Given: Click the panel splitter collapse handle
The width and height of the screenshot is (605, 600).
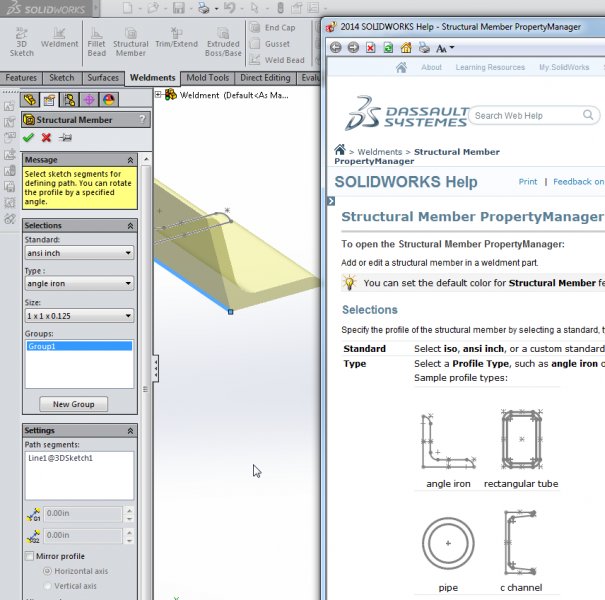Looking at the screenshot, I should (x=155, y=368).
